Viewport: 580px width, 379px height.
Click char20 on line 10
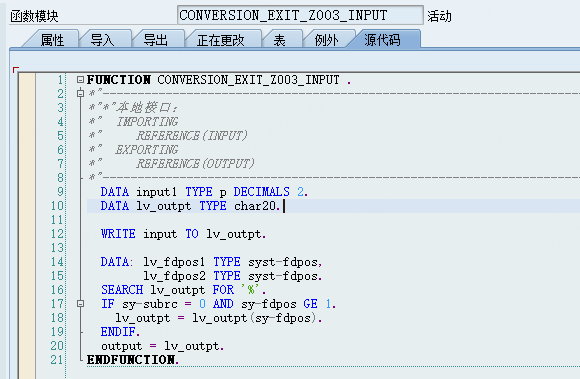tap(256, 206)
